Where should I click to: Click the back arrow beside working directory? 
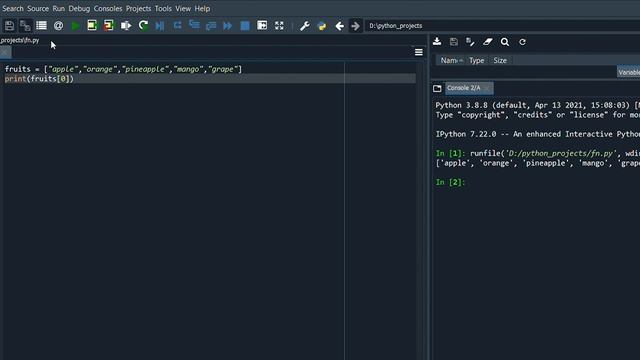339,26
